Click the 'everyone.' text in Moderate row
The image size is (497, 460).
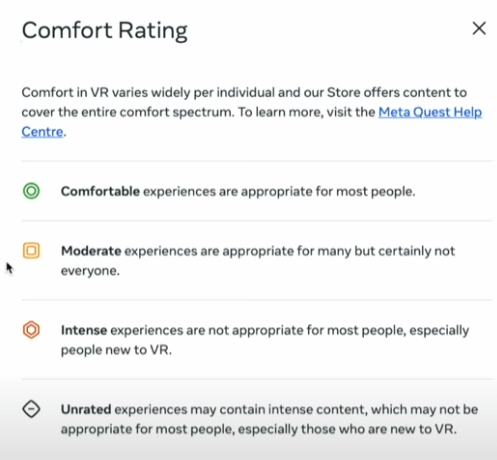coord(90,271)
